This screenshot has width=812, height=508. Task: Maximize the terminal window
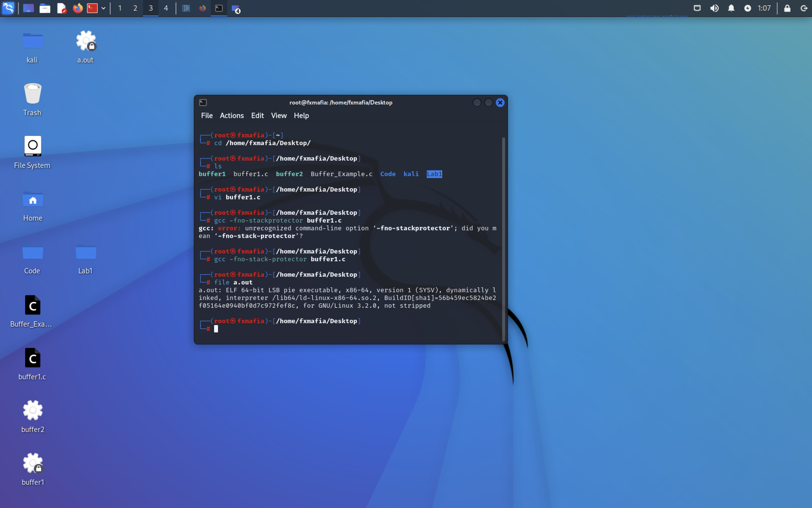(x=489, y=103)
